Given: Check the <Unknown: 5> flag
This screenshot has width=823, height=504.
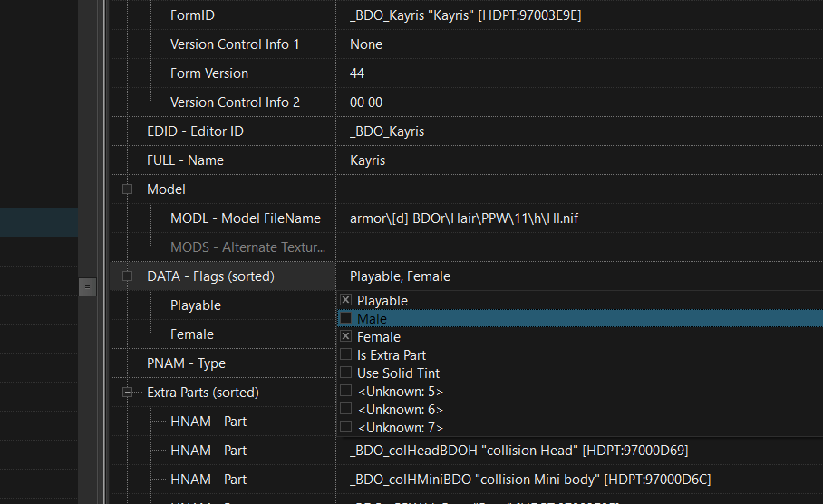Looking at the screenshot, I should pyautogui.click(x=345, y=391).
